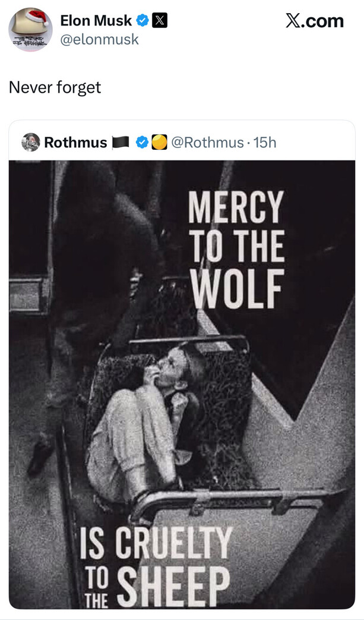The image size is (364, 620).
Task: Click the blue verified badge beside Rothmus
Action: pos(142,143)
